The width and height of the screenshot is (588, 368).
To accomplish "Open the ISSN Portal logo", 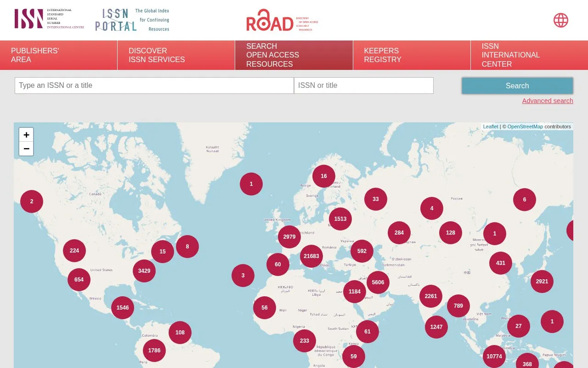I will 132,20.
